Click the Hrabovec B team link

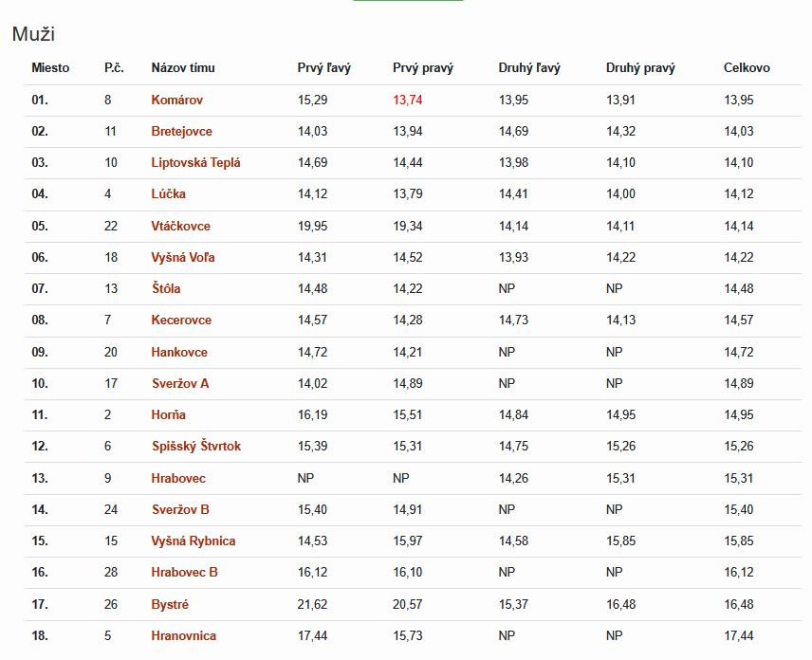click(x=184, y=572)
